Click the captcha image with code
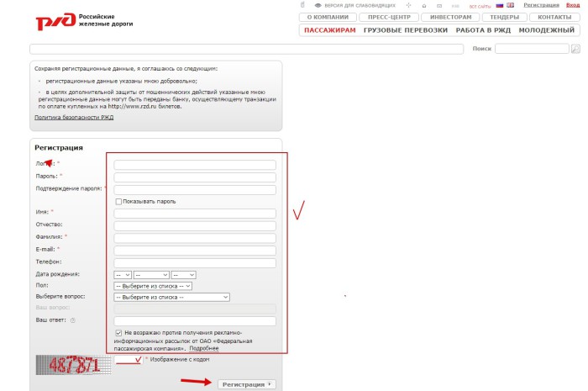The height and width of the screenshot is (391, 588). coord(72,365)
